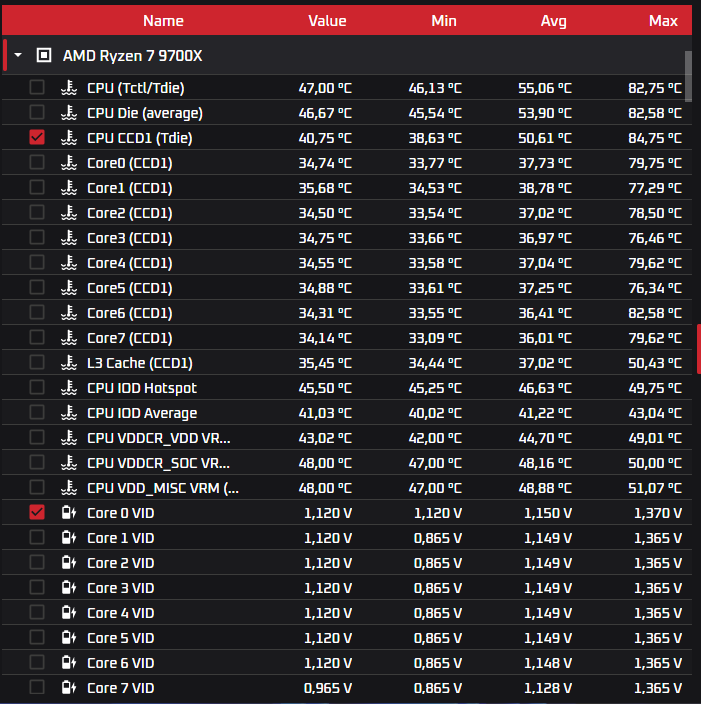
Task: Click the temperature icon for CPU VDD_MISC VRM
Action: pyautogui.click(x=69, y=488)
